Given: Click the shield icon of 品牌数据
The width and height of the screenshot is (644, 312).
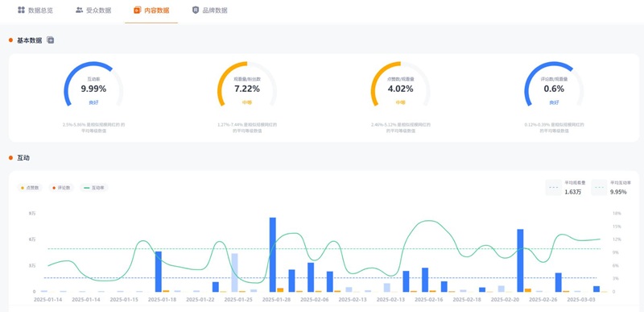Looking at the screenshot, I should 196,10.
